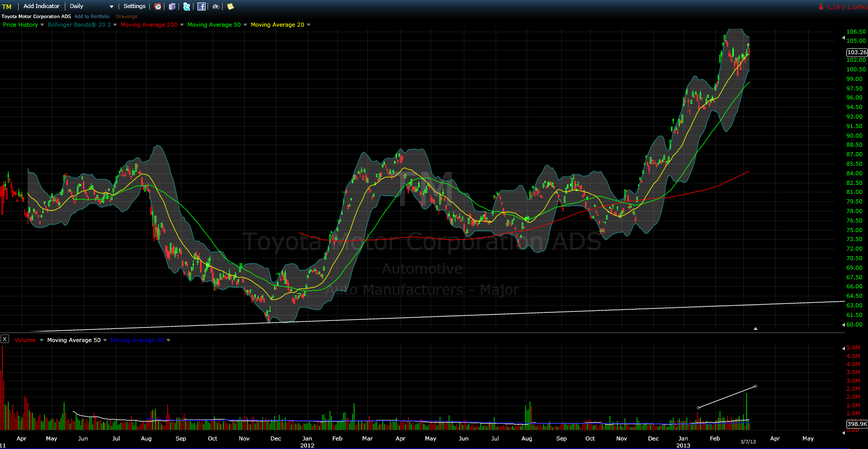The height and width of the screenshot is (449, 868).
Task: Click the red Volume indicator label
Action: (25, 340)
